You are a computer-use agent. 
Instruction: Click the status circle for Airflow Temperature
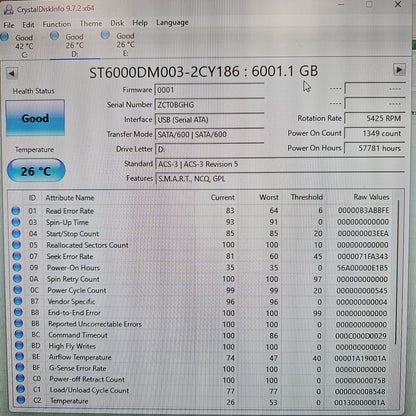pos(20,356)
